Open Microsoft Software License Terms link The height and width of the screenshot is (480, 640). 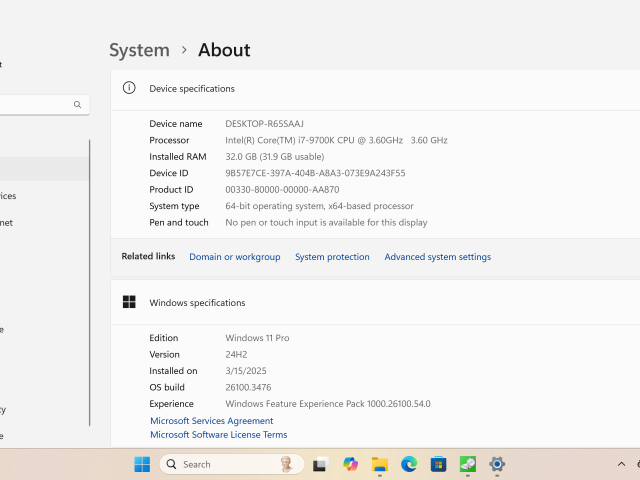pos(219,435)
